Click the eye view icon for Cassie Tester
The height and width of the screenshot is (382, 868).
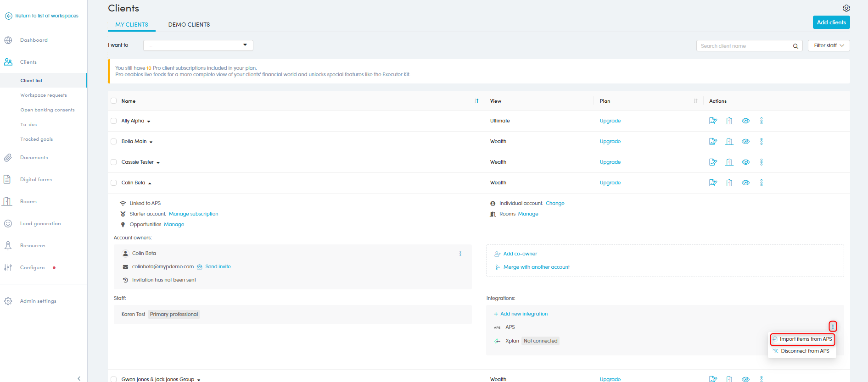pos(745,162)
